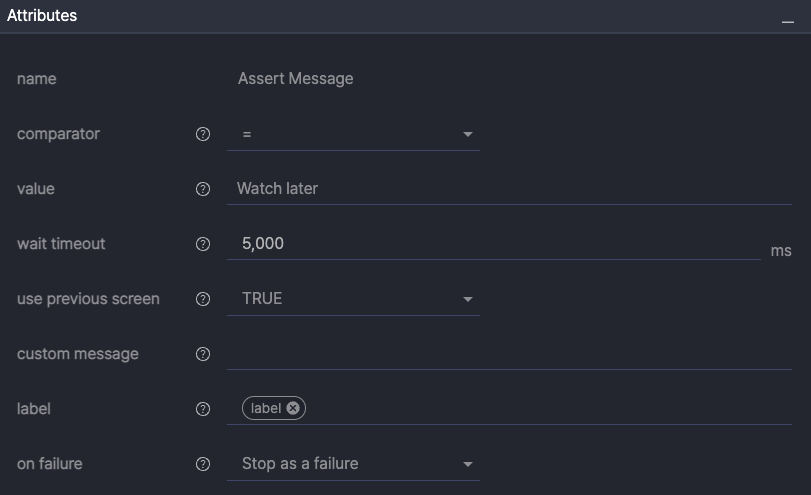Focus the custom message input field
Viewport: 811px width, 495px height.
[508, 354]
